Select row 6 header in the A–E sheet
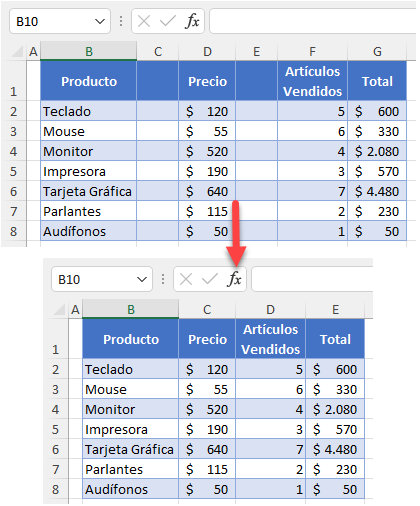420x506 pixels. [x=55, y=449]
